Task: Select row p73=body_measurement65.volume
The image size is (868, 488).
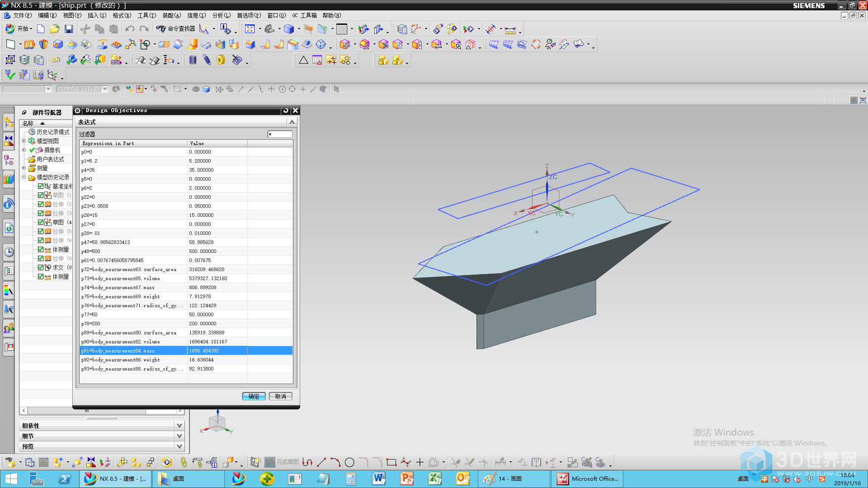Action: pos(186,278)
